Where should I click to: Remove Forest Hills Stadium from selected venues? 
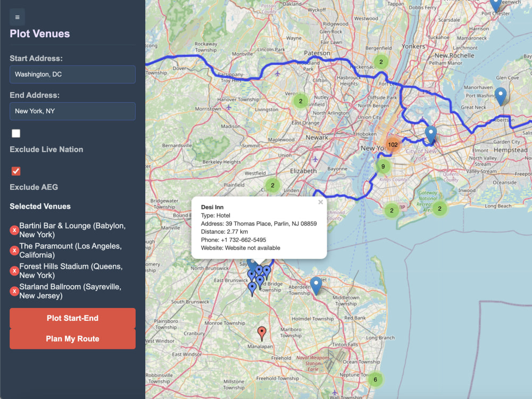(14, 271)
